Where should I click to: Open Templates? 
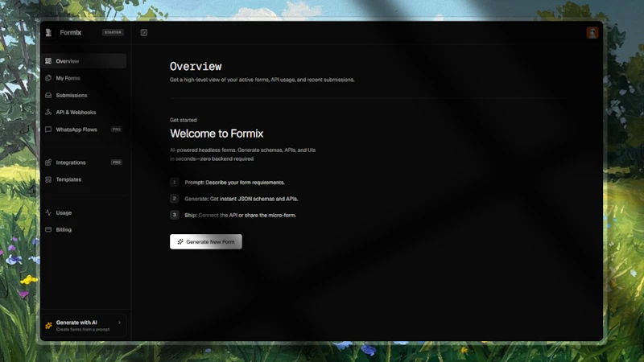84,179
